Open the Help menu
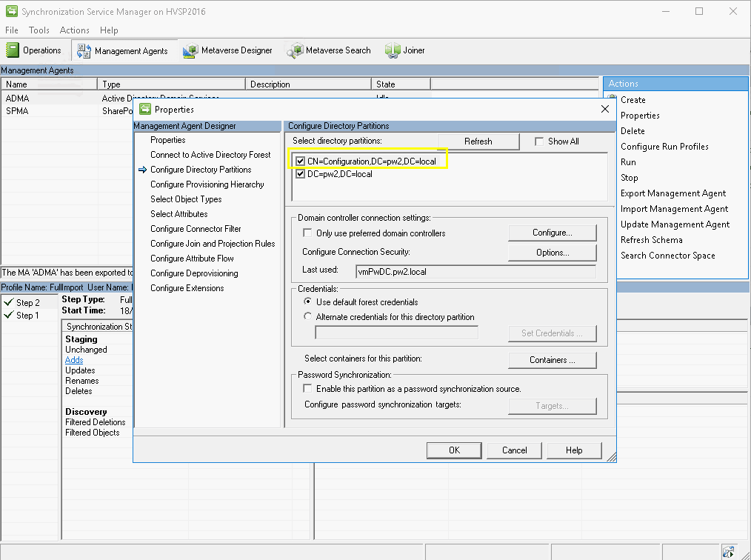This screenshot has width=751, height=560. 109,30
